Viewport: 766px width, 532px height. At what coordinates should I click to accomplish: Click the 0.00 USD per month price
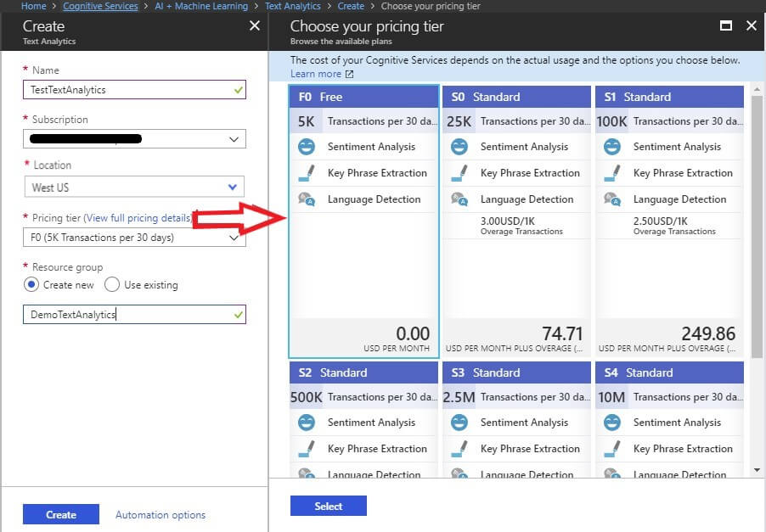click(x=413, y=333)
